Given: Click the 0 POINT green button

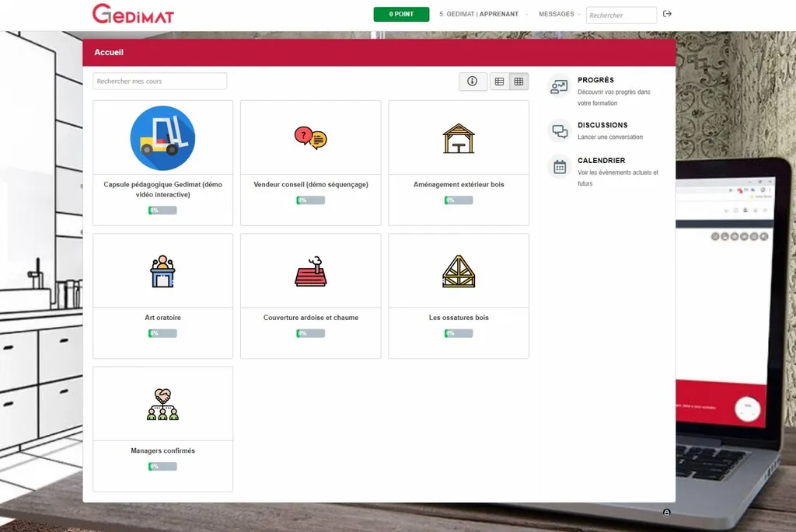Looking at the screenshot, I should tap(401, 14).
